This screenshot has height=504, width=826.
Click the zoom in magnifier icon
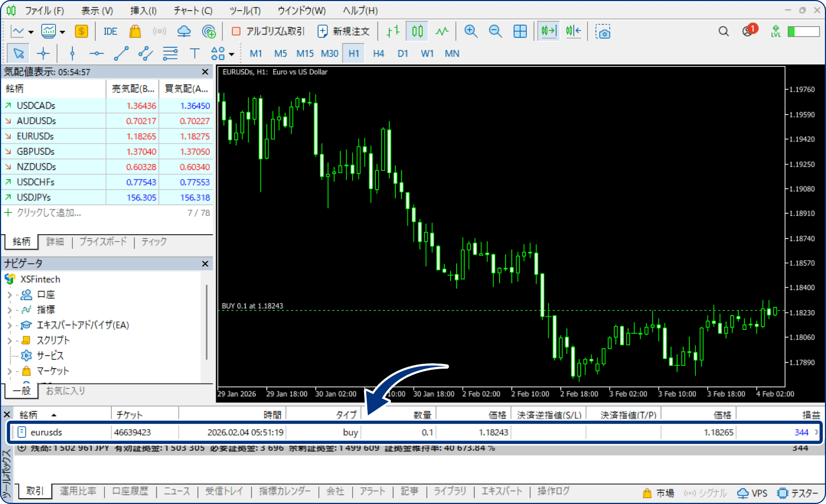tap(471, 32)
